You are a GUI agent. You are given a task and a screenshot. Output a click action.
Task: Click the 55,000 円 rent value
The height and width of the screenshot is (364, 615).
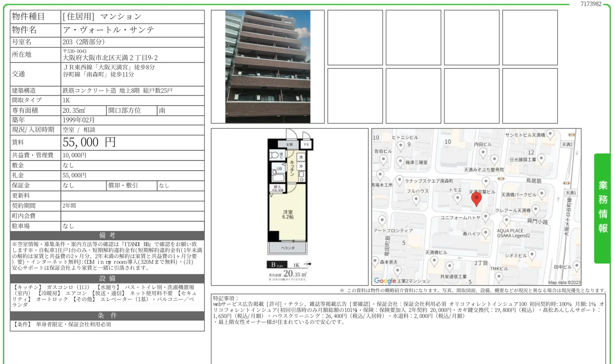point(89,142)
